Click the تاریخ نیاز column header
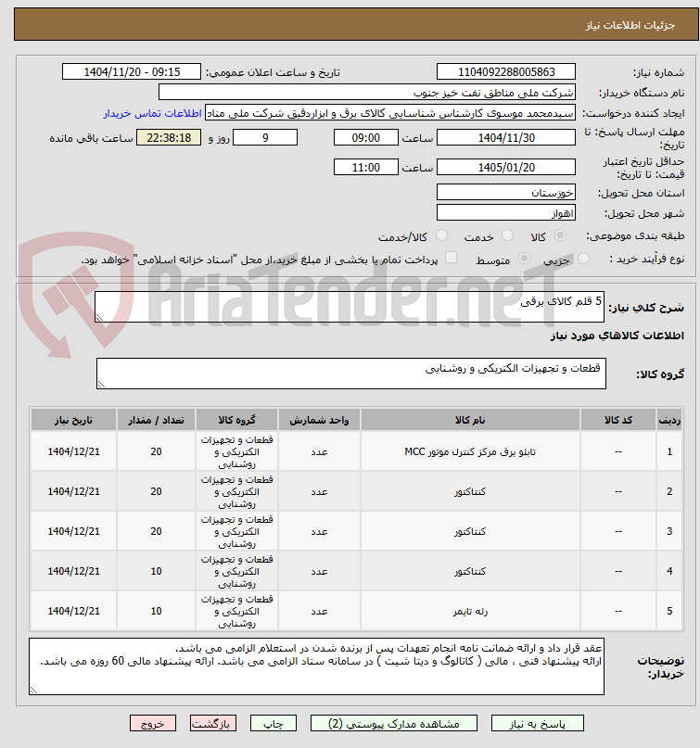700x748 pixels. coord(73,420)
